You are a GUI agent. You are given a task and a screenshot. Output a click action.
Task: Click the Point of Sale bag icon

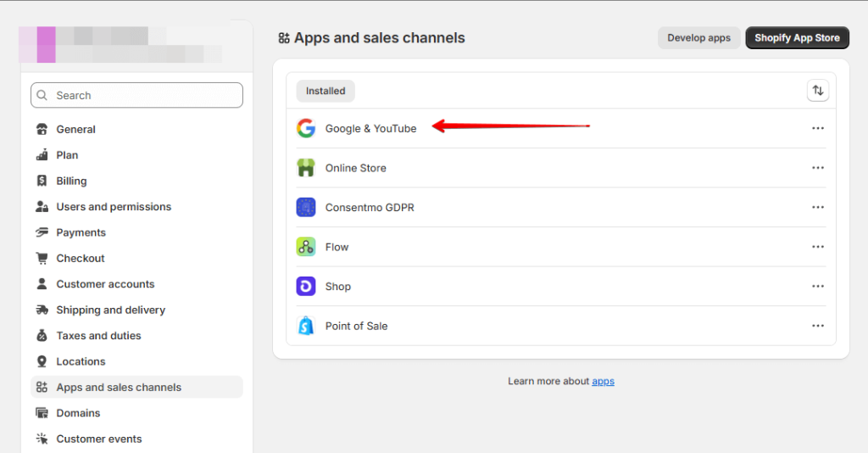pyautogui.click(x=305, y=326)
